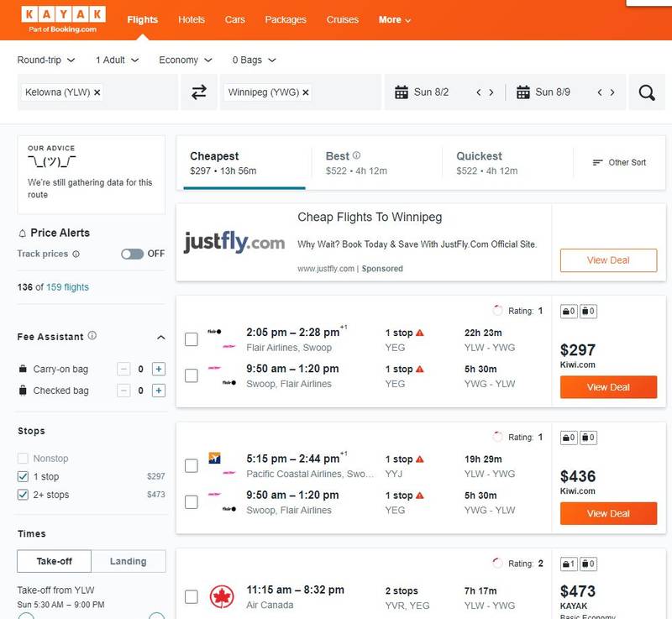Click the search magnifier button
This screenshot has height=619, width=672.
pos(647,92)
